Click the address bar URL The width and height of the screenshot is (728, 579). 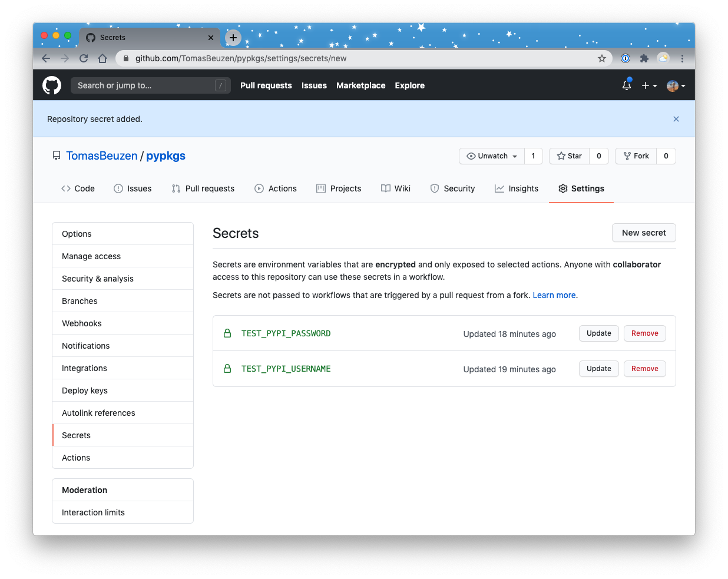tap(241, 58)
